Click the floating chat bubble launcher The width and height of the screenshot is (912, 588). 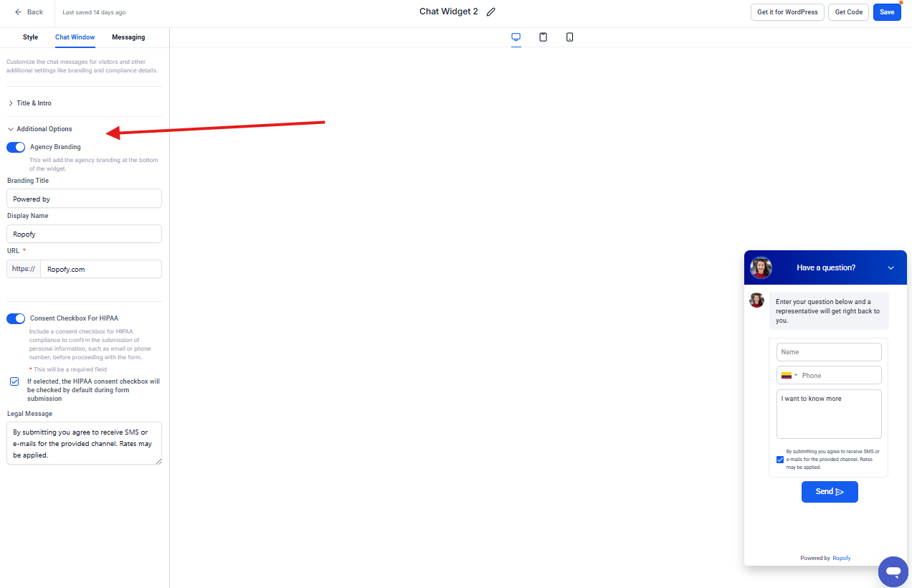pos(893,572)
